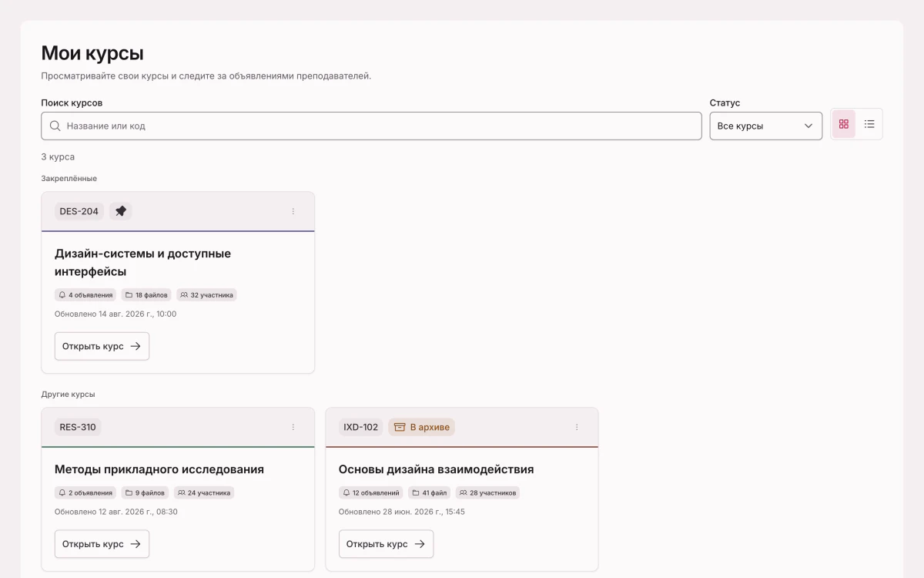Image resolution: width=924 pixels, height=578 pixels.
Task: Toggle the pin icon on DES-204
Action: (121, 211)
